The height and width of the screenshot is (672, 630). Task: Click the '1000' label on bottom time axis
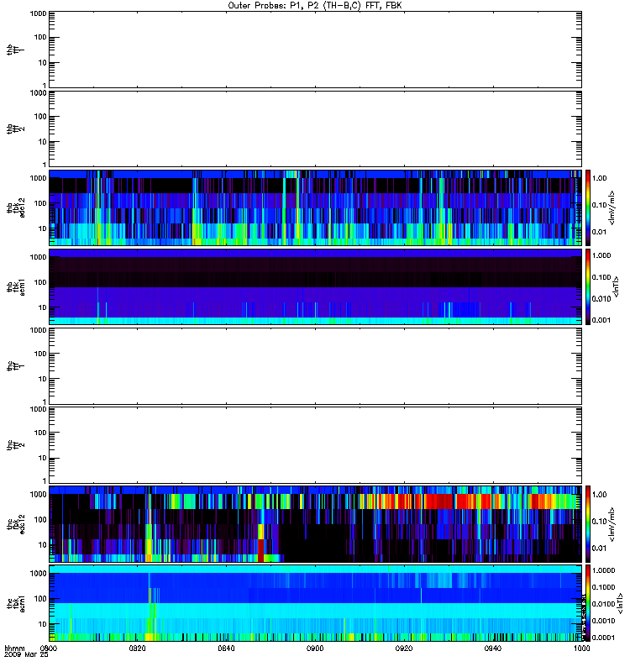581,648
